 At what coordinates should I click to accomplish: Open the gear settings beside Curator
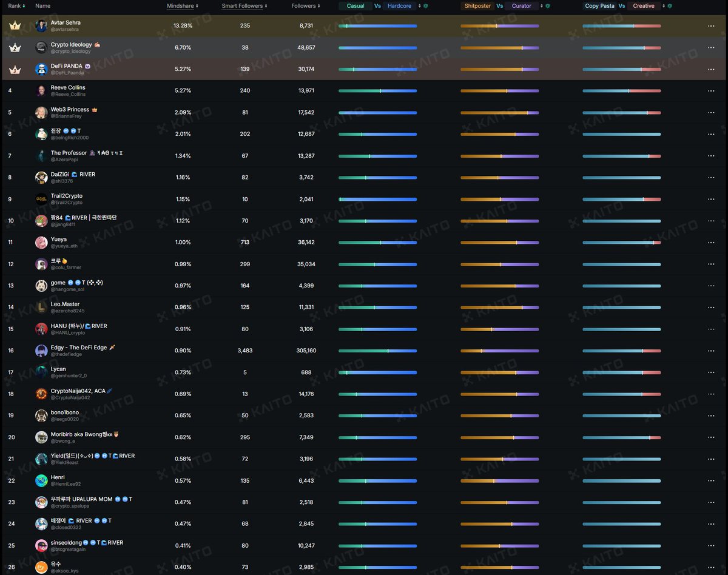tap(548, 6)
